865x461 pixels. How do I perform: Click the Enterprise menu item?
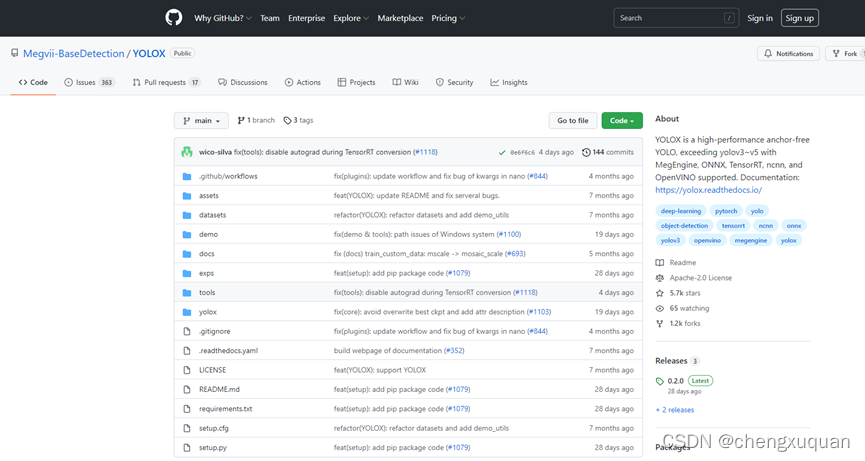306,18
